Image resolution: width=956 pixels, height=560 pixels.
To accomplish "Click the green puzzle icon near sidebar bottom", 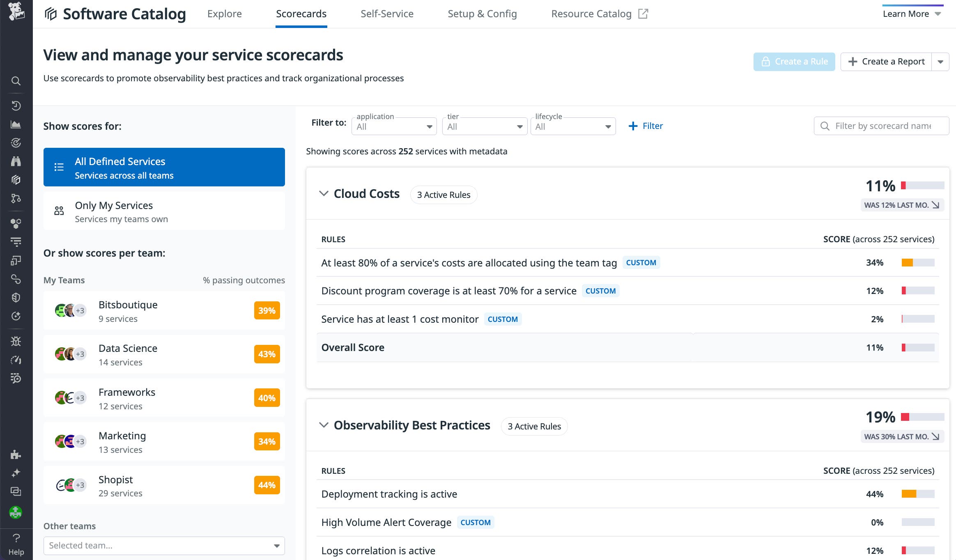I will pyautogui.click(x=16, y=512).
